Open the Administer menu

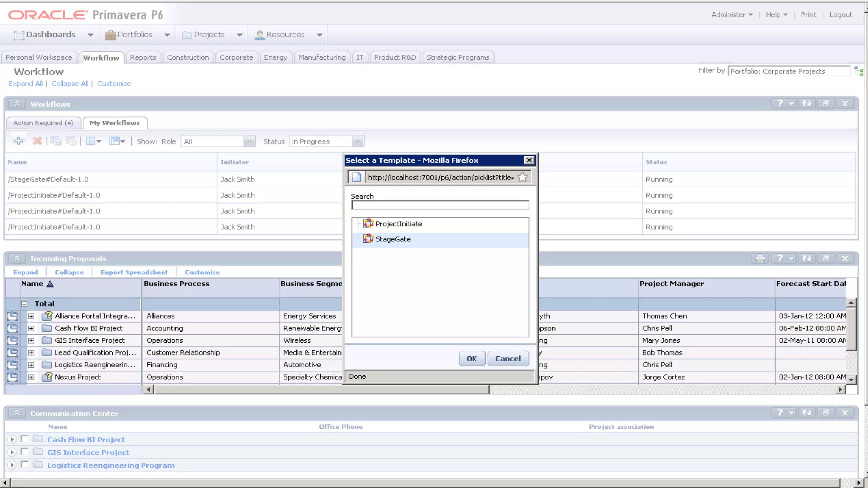[732, 14]
